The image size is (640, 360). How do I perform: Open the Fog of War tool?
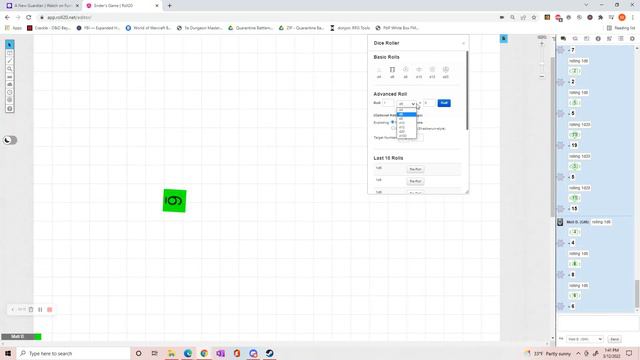coord(10,84)
